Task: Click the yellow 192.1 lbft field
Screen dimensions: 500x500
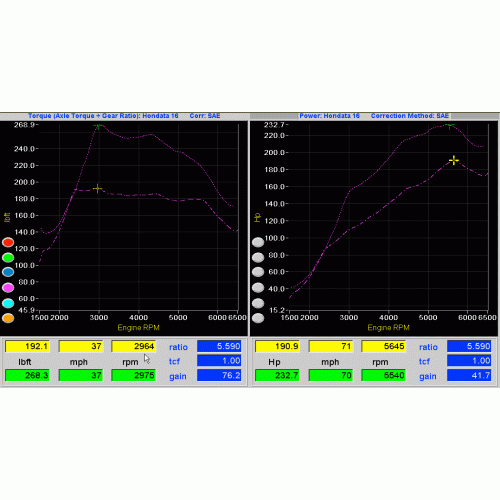Action: point(27,346)
